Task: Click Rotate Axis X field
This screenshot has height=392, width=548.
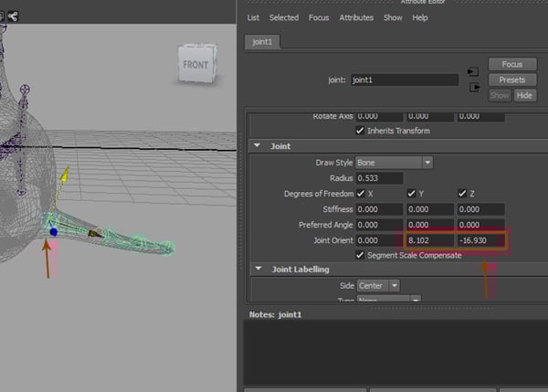Action: point(379,116)
